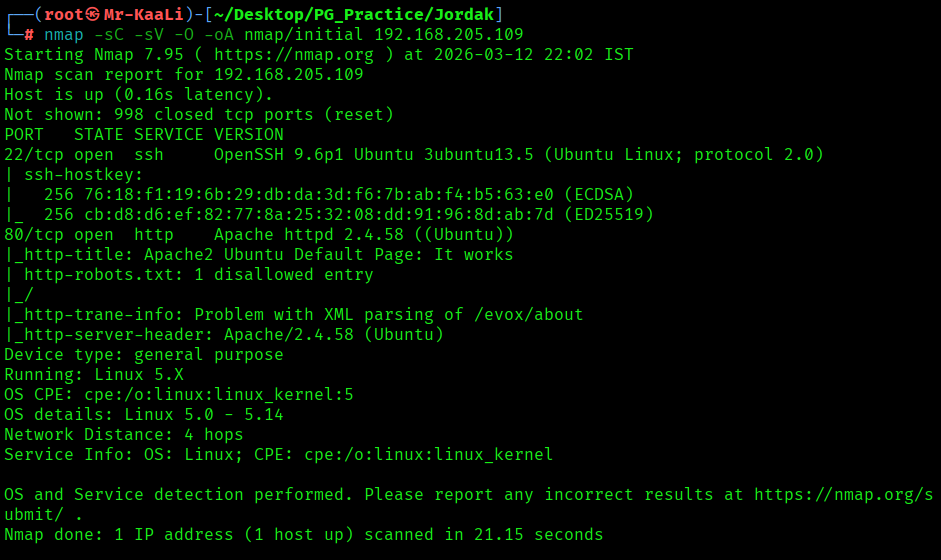Click the 22/tcp port entry

(29, 154)
